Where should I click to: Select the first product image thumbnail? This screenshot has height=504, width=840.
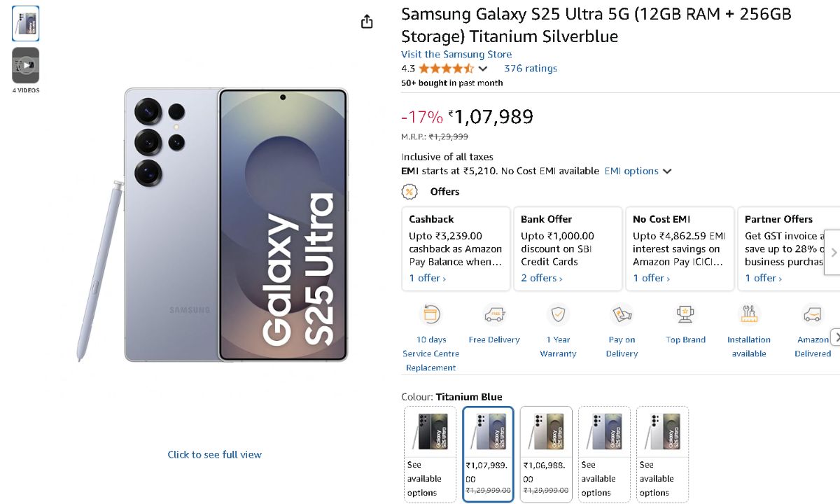(26, 24)
